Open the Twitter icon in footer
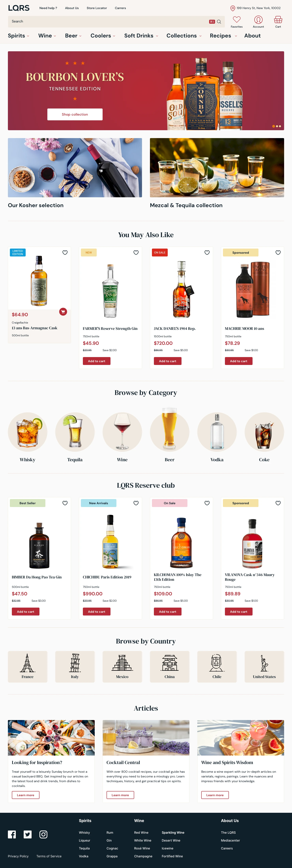The height and width of the screenshot is (868, 292). coord(28,834)
